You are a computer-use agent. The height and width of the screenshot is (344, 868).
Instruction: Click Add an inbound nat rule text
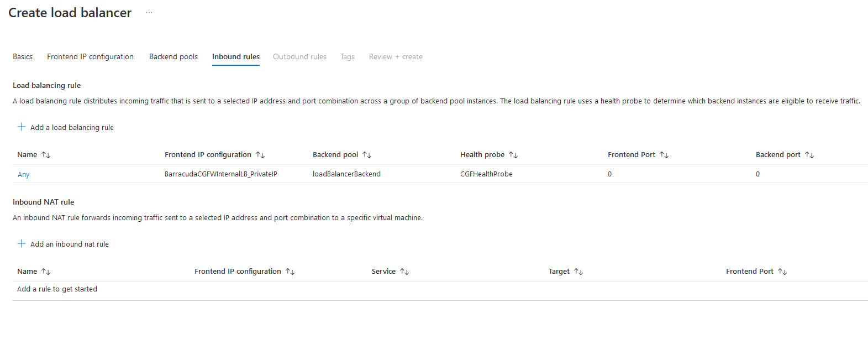coord(70,244)
